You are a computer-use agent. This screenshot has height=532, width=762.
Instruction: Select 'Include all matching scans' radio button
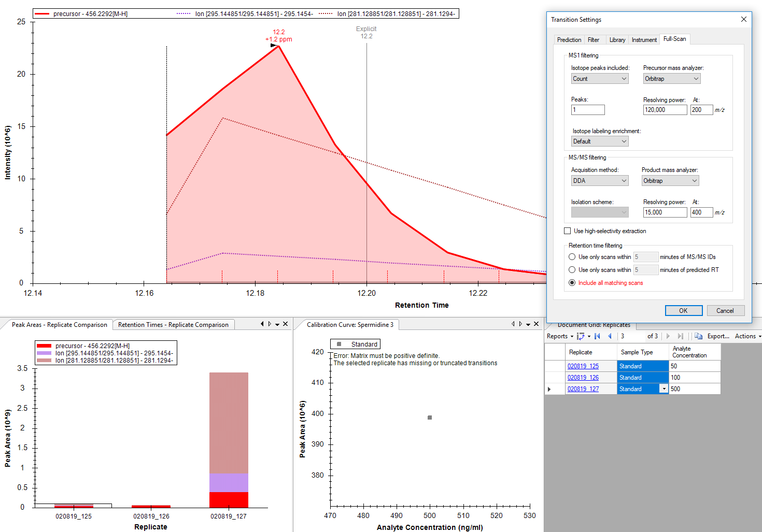coord(572,283)
